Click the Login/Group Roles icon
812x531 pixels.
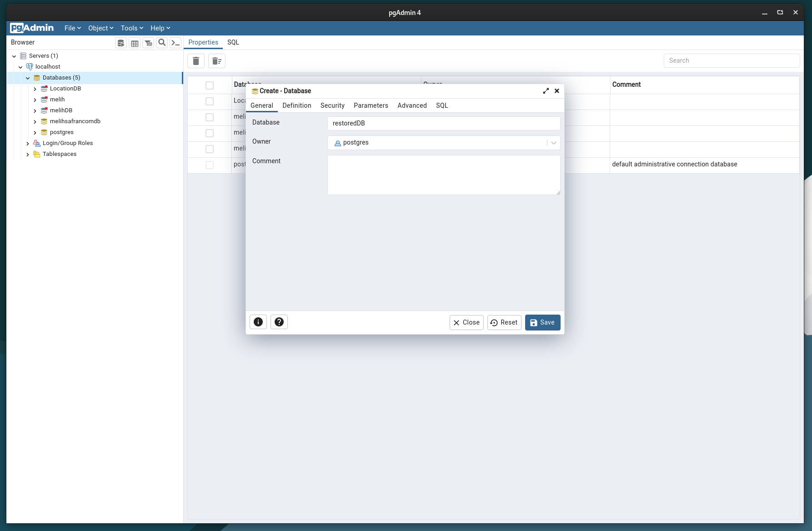[37, 143]
